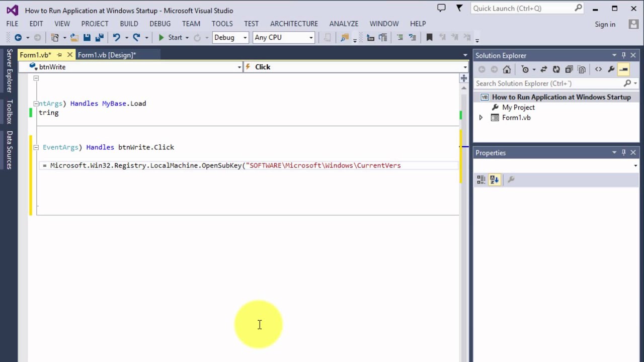
Task: Refresh the Solution Explorer
Action: pos(556,69)
